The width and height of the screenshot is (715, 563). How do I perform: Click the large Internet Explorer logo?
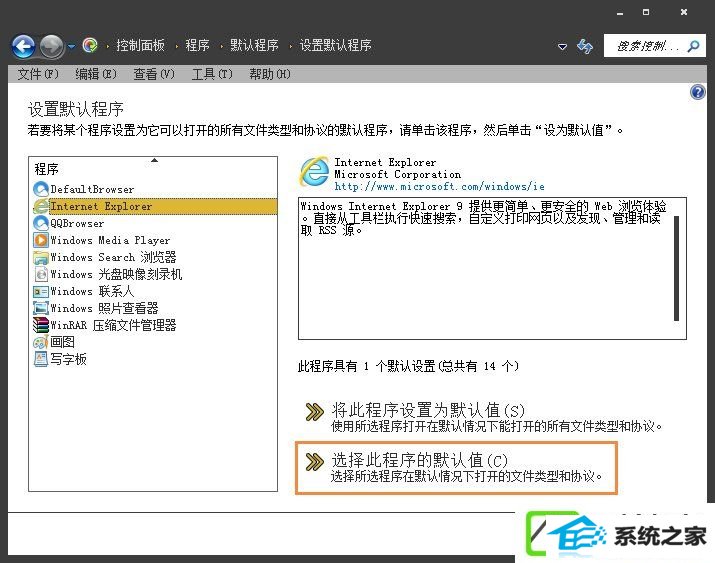click(x=314, y=172)
